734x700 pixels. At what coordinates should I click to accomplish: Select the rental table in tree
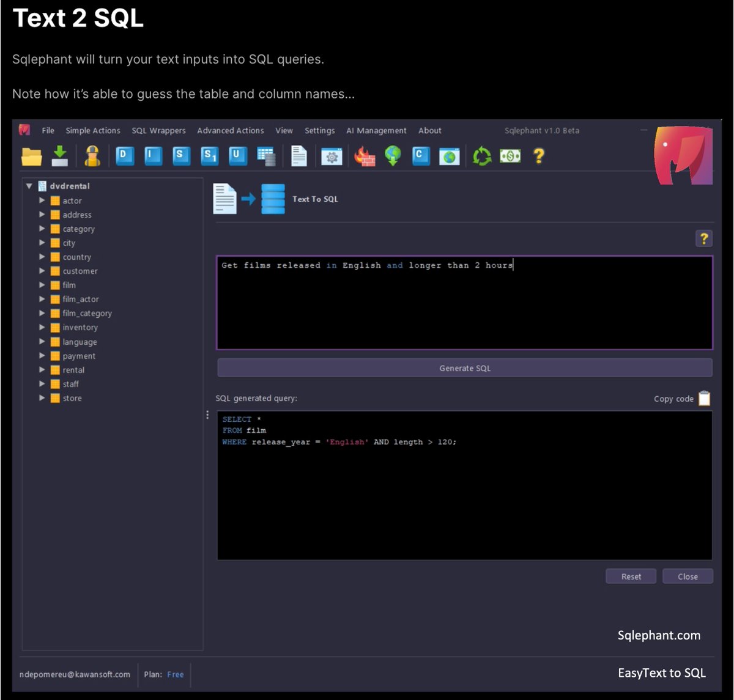tap(73, 370)
